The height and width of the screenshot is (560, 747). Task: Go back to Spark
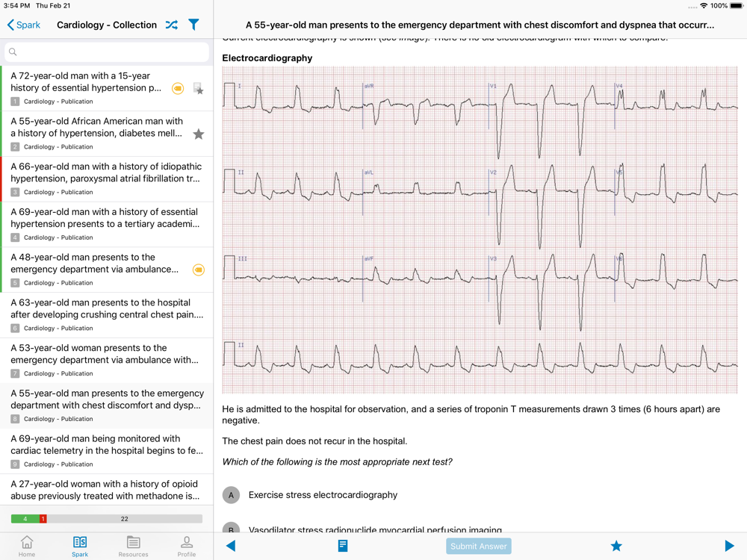pyautogui.click(x=24, y=25)
